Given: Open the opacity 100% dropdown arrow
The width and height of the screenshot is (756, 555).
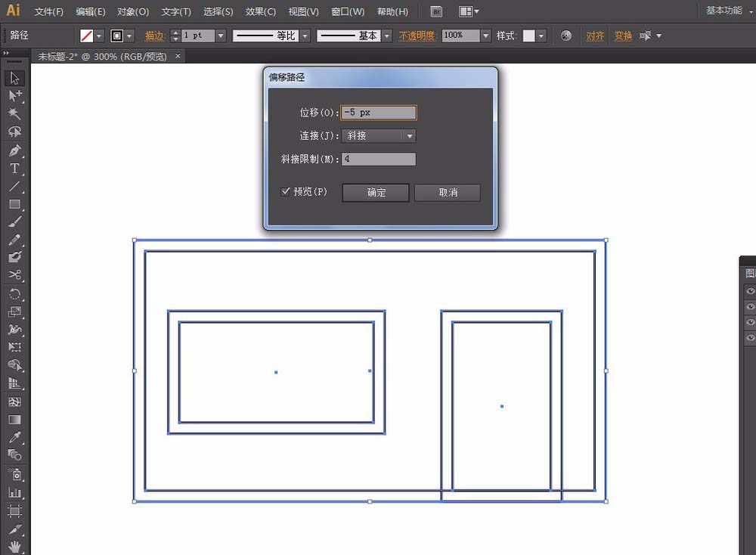Looking at the screenshot, I should coord(485,36).
